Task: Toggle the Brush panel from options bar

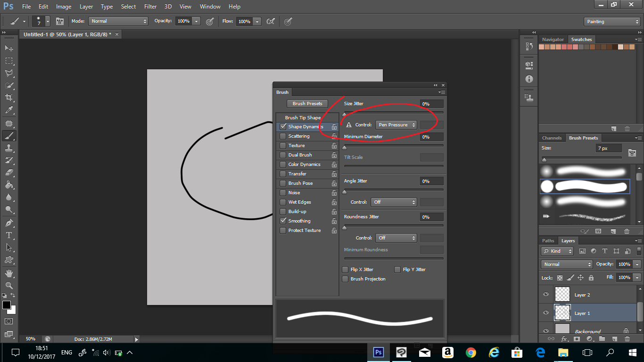Action: (x=60, y=21)
